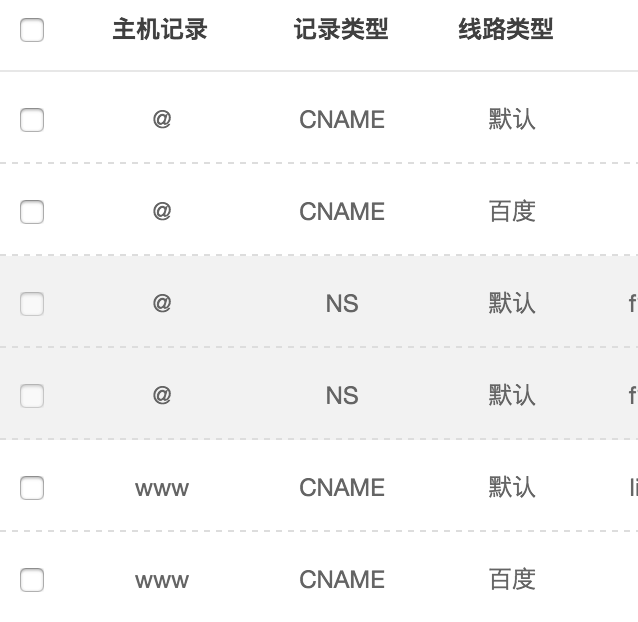Select checkbox for www CNAME 默认 record
The height and width of the screenshot is (622, 638).
coord(32,488)
